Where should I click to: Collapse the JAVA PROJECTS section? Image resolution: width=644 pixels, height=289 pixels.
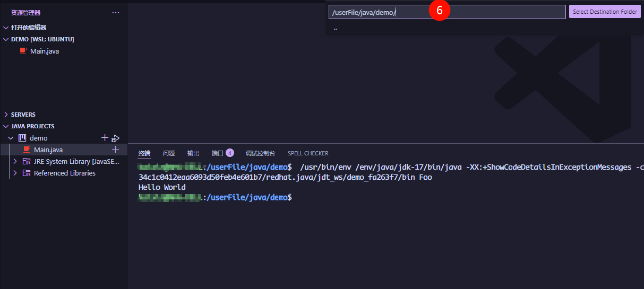[x=6, y=126]
